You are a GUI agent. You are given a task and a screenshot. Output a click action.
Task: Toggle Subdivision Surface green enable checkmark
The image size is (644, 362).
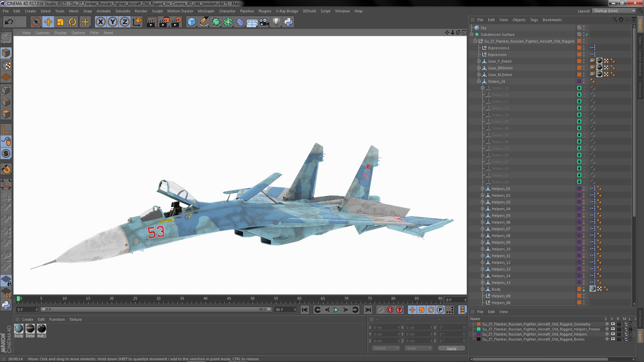[x=587, y=35]
